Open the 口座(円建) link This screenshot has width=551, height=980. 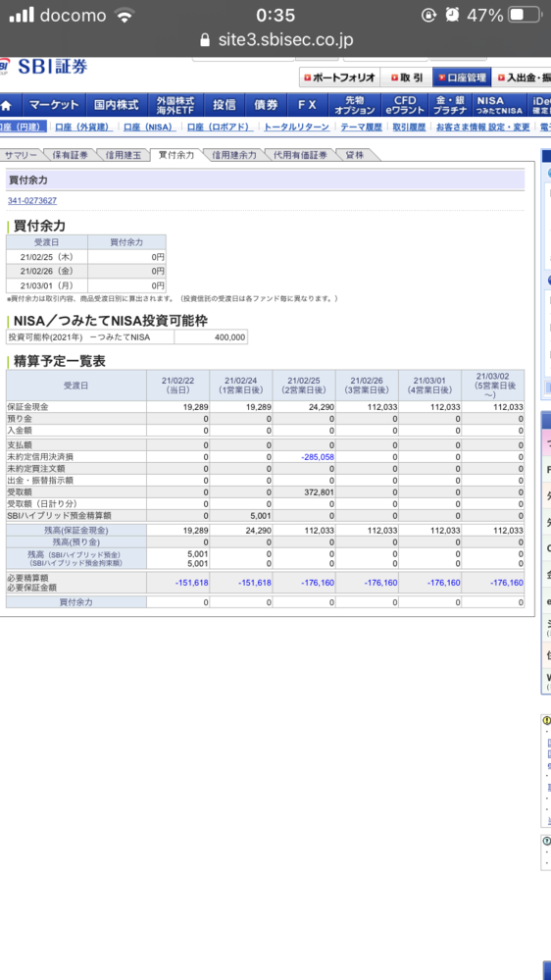pyautogui.click(x=23, y=127)
